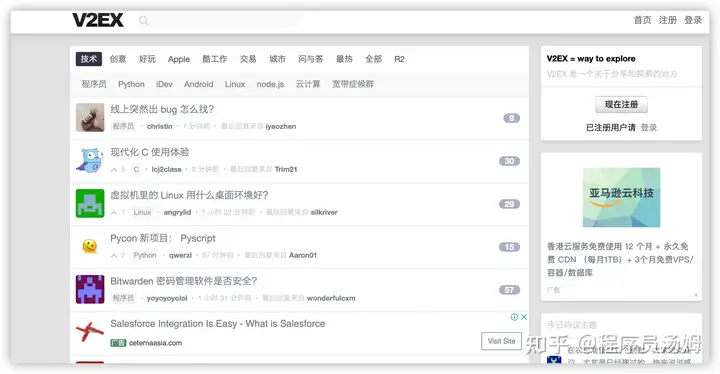The image size is (720, 374).
Task: Open last replier Trim21's profile
Action: click(x=286, y=169)
